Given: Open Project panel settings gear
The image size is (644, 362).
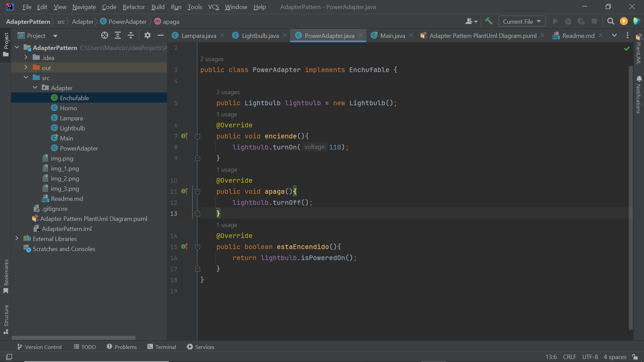Looking at the screenshot, I should [147, 36].
